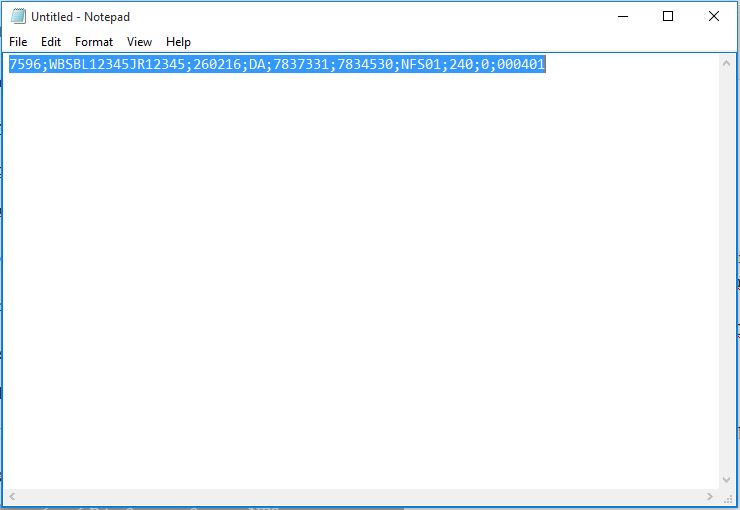The image size is (740, 510).
Task: Open the Format menu
Action: tap(94, 42)
